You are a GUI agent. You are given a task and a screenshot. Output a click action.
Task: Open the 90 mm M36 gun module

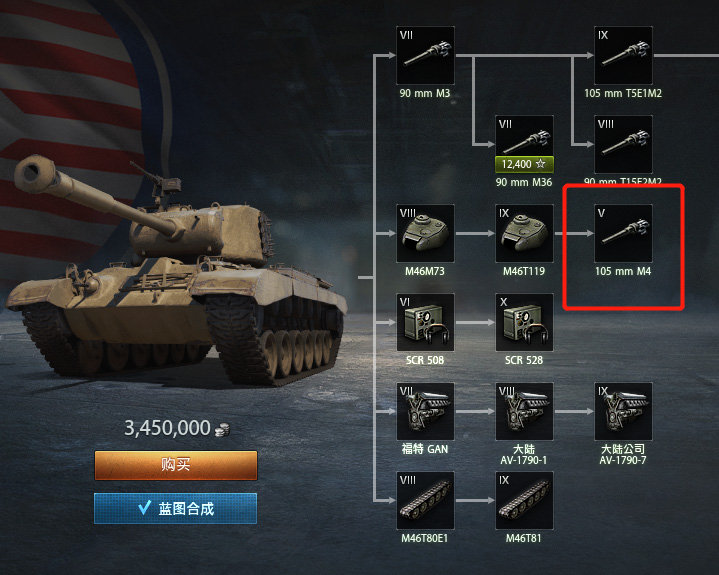(524, 144)
